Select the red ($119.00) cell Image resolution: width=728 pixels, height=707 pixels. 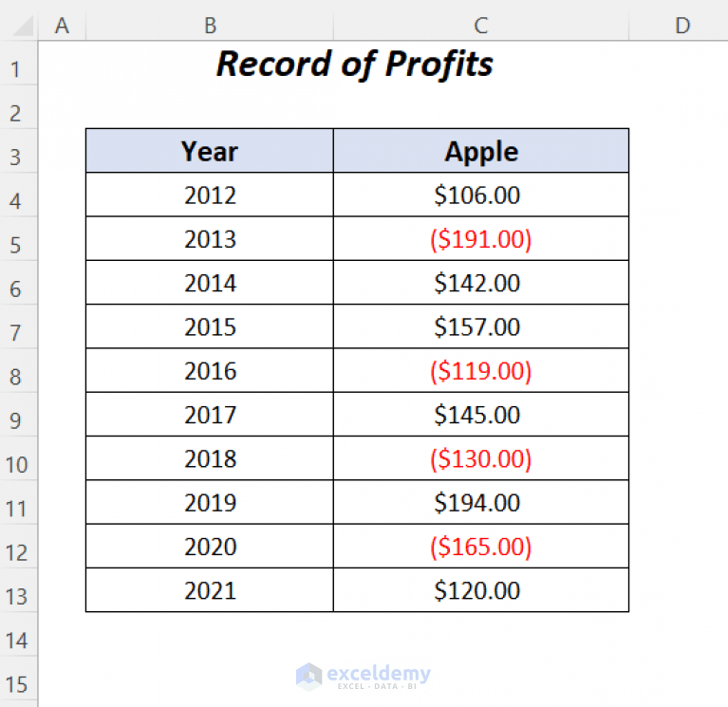(481, 370)
